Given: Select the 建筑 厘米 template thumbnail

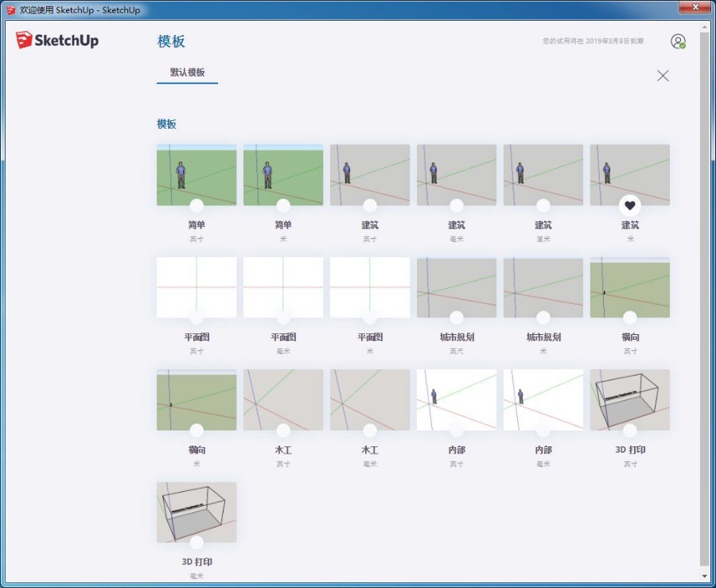Looking at the screenshot, I should pos(543,174).
